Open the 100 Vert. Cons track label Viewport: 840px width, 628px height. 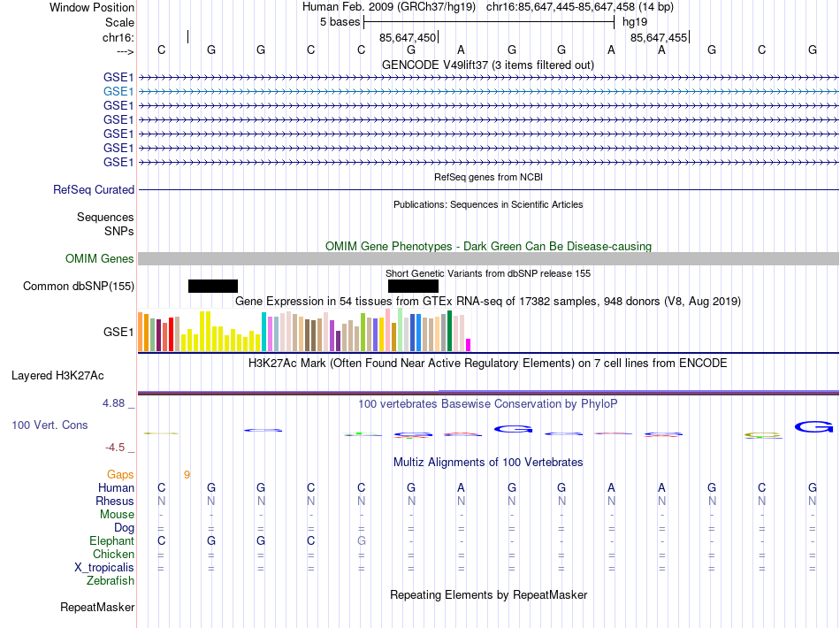[50, 425]
